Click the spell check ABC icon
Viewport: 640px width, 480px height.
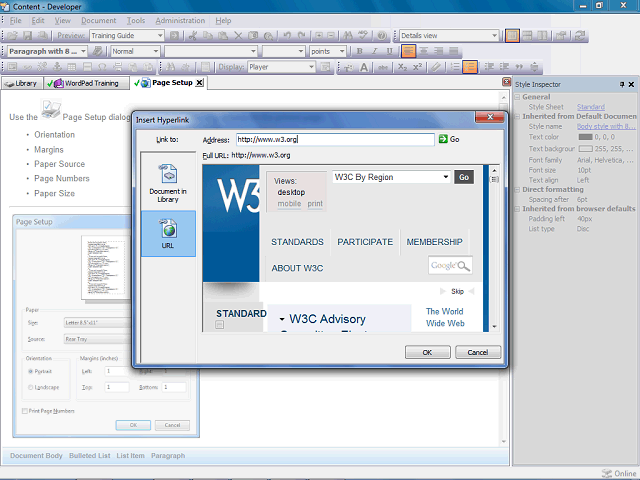362,36
